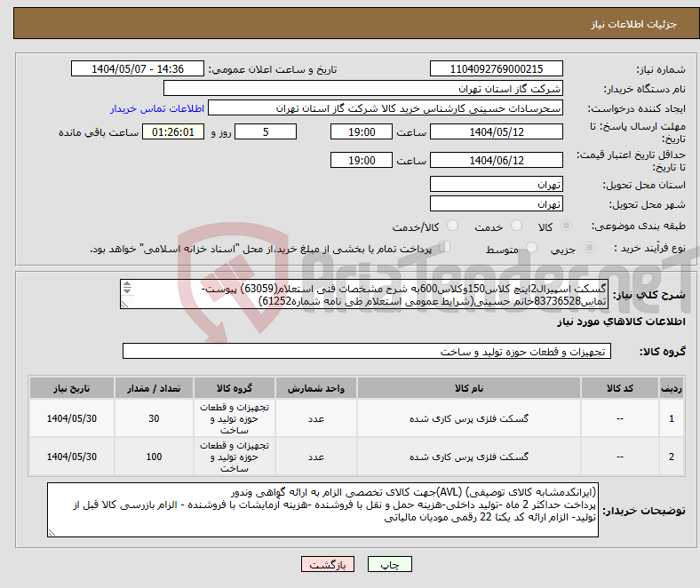700x588 pixels.
Task: Click the نام دستگاه خریدار field
Action: coord(364,89)
